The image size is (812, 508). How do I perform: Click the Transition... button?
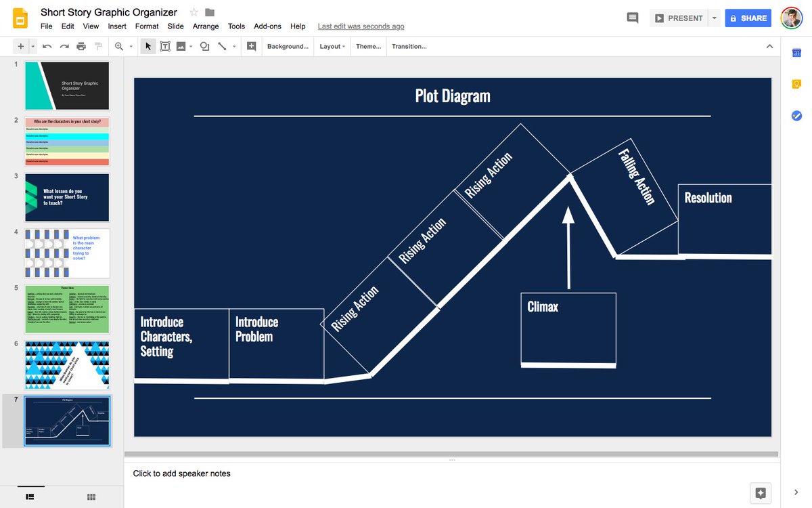tap(409, 46)
